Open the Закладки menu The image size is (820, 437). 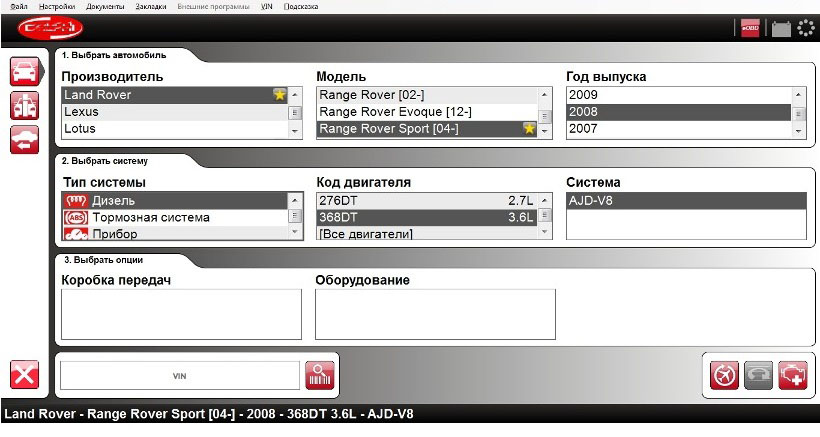(151, 7)
